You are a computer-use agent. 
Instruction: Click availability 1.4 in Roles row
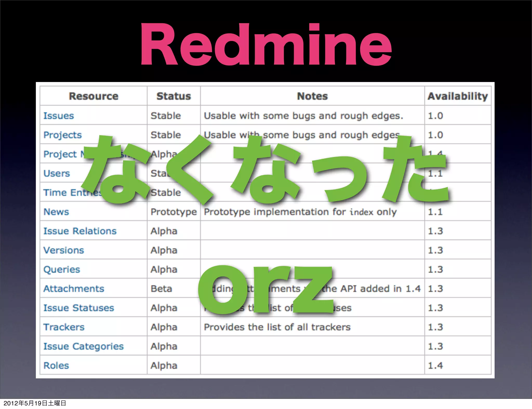[x=435, y=365]
